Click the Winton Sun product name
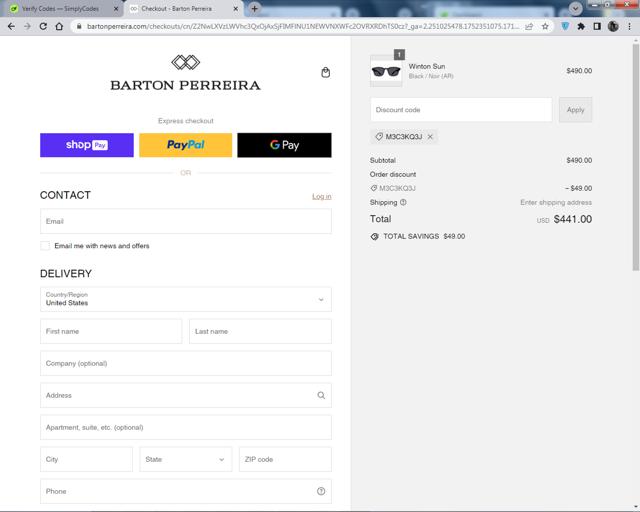The image size is (640, 512). coord(427,66)
